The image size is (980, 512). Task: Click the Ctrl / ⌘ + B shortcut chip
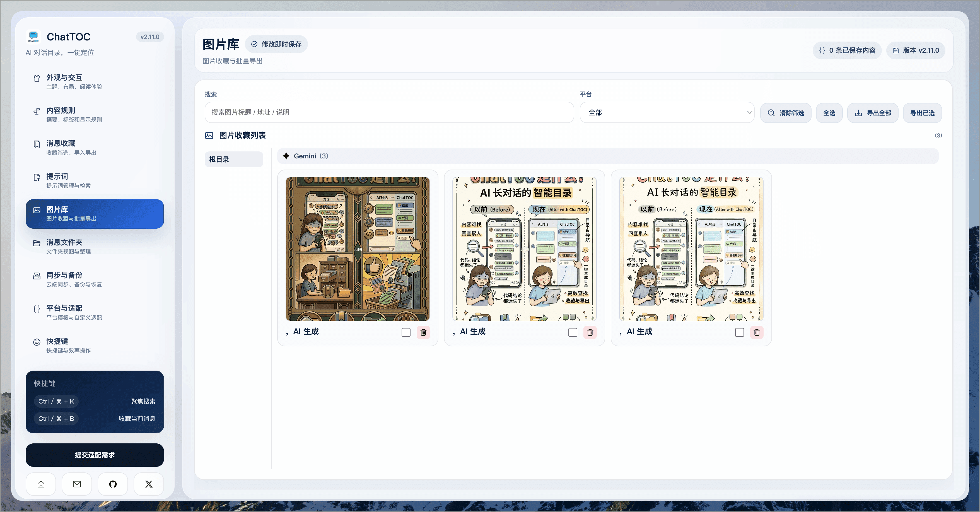[x=56, y=419]
